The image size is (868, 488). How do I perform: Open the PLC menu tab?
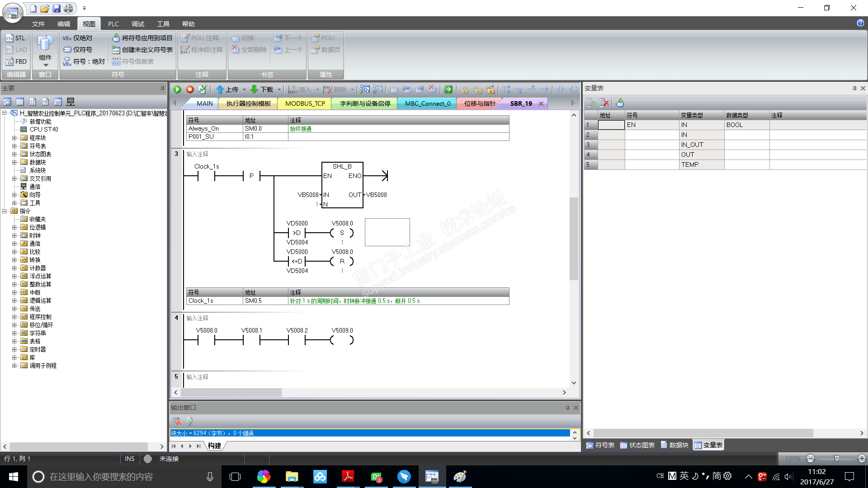(x=113, y=24)
